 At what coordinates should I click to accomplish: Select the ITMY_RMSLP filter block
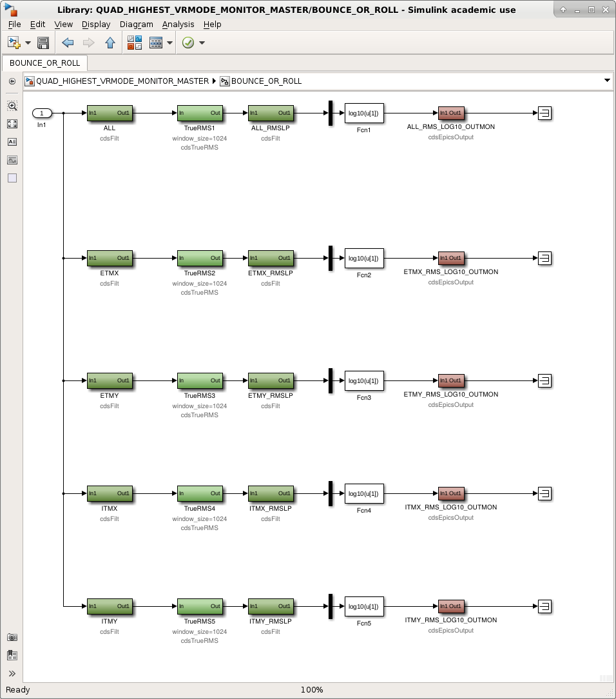(x=271, y=606)
